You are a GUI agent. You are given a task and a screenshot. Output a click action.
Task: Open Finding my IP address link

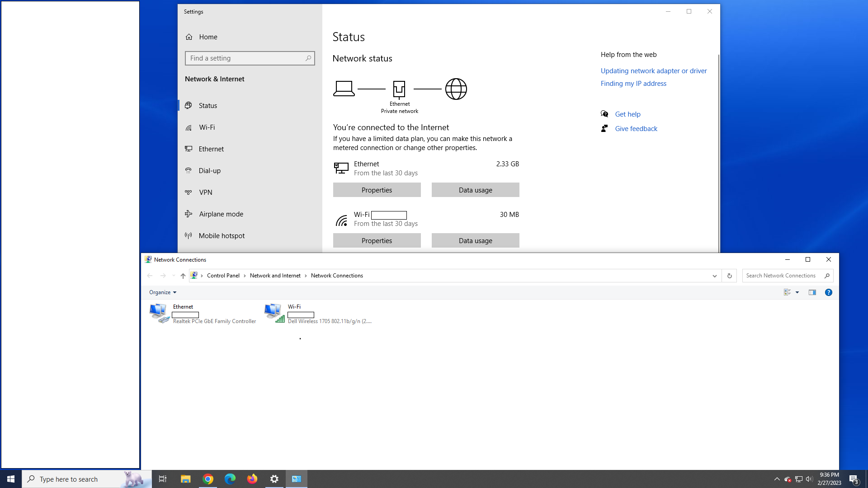pyautogui.click(x=633, y=84)
